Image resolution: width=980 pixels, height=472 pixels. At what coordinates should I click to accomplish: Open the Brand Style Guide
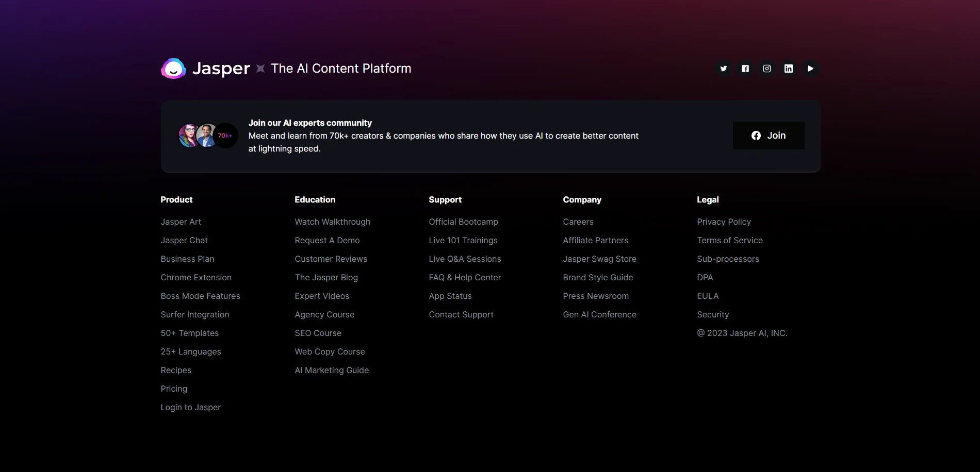coord(598,277)
